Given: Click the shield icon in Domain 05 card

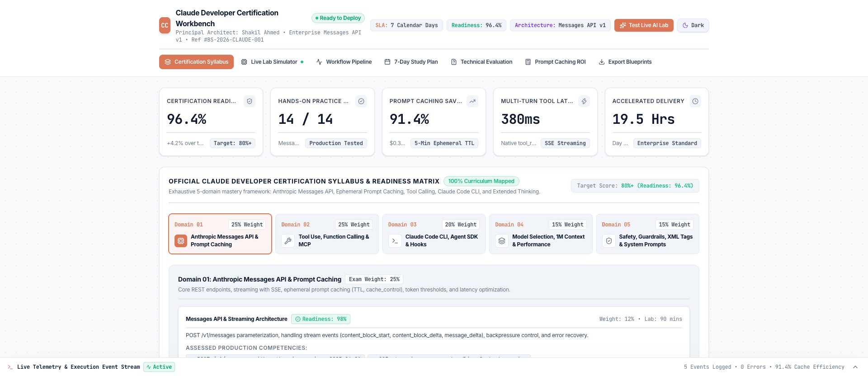Looking at the screenshot, I should 609,241.
